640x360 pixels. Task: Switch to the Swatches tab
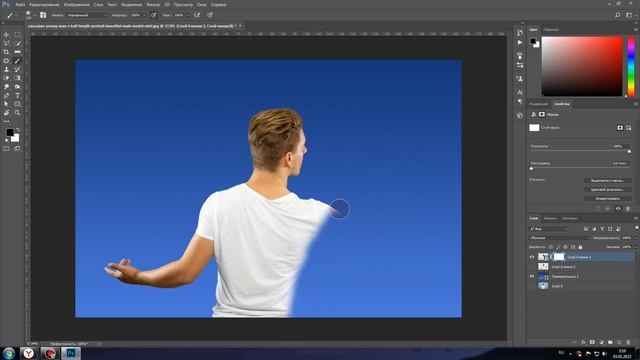(551, 30)
